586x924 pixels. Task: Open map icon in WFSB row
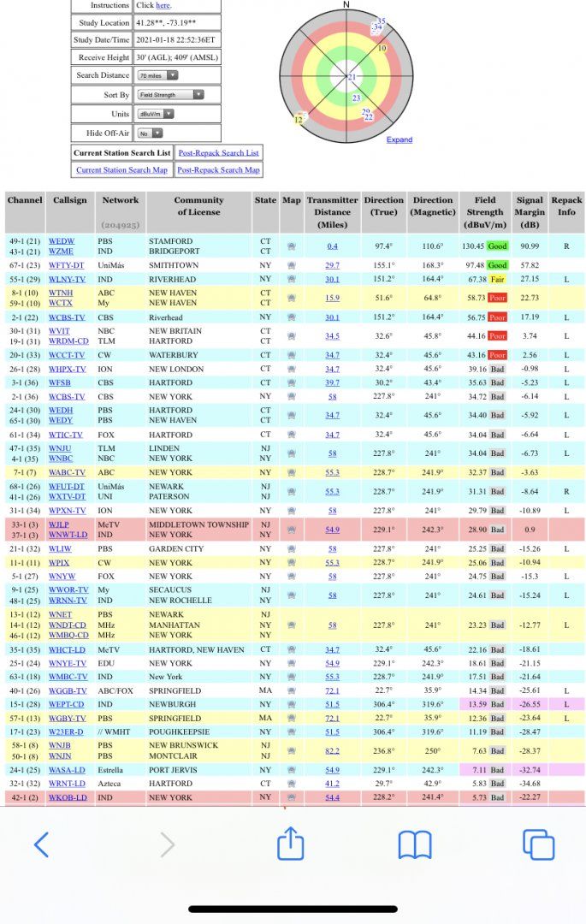pyautogui.click(x=291, y=382)
